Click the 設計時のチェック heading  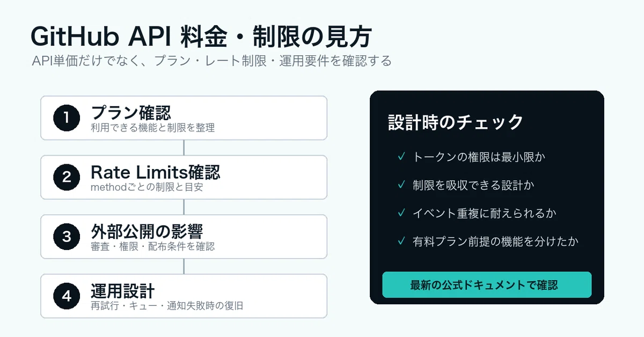(456, 122)
